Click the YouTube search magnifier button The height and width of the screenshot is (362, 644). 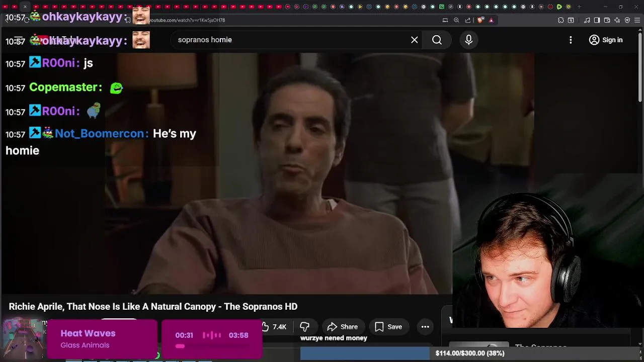coord(437,40)
